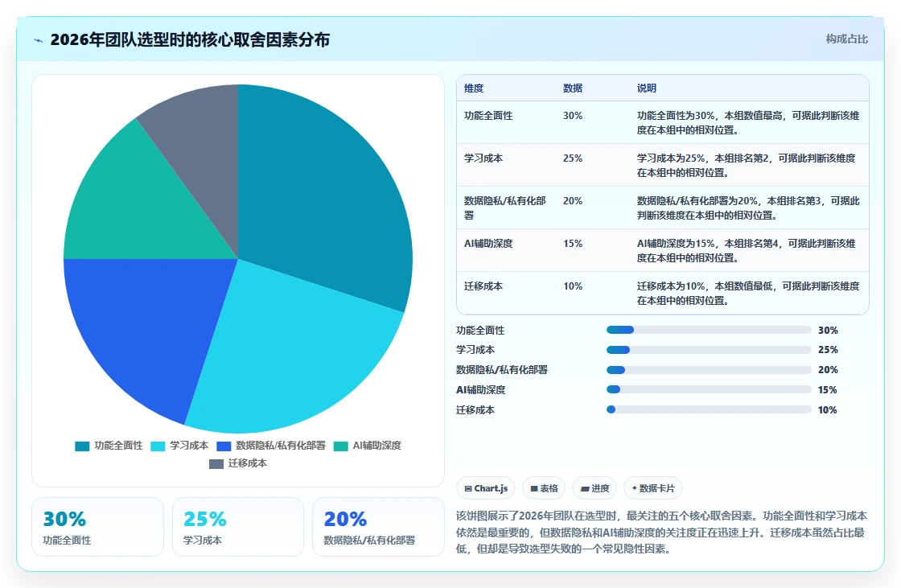Click the AI辅助深度 15% progress bar
The image size is (901, 588).
point(709,389)
